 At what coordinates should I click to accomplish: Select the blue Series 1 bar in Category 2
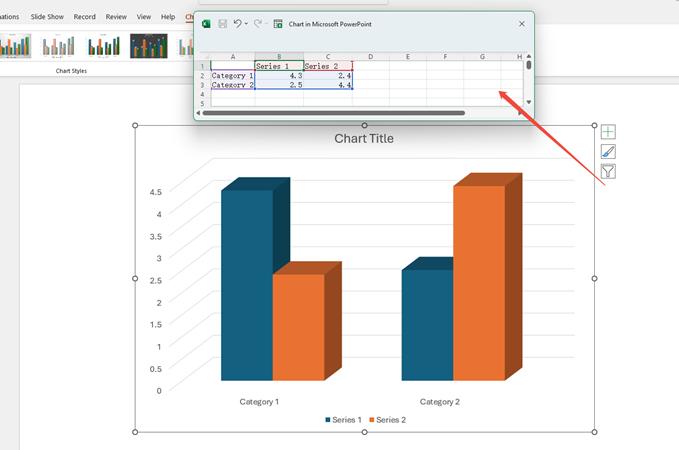(x=427, y=325)
